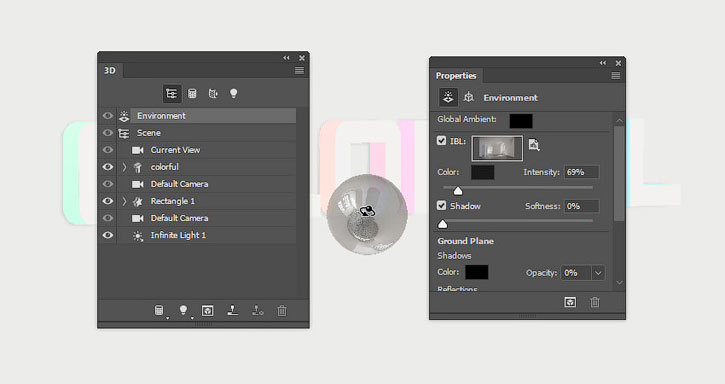Click the mesh icon beside colorful
Viewport: 725px width, 384px height.
click(x=138, y=167)
